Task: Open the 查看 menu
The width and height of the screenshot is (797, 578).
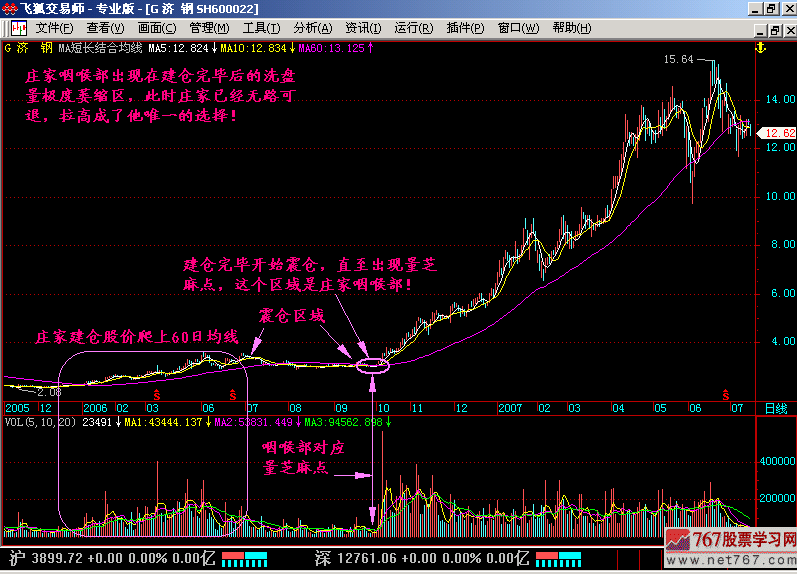Action: point(105,27)
